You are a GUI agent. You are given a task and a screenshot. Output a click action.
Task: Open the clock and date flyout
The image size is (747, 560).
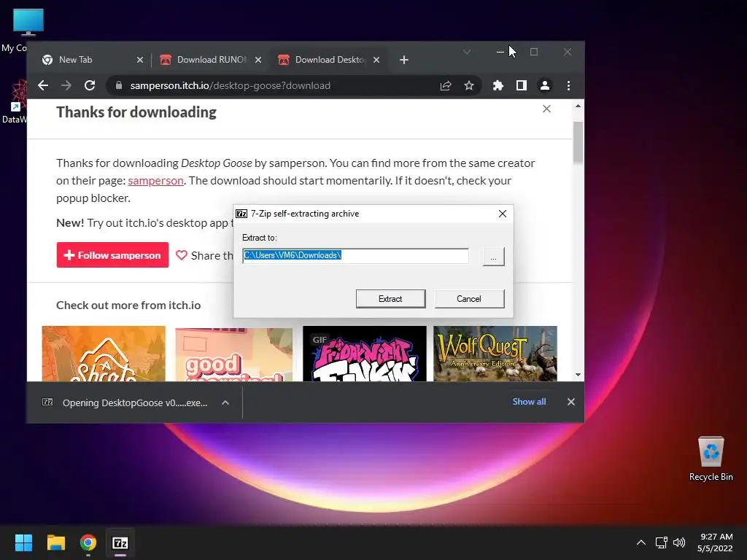pyautogui.click(x=715, y=542)
